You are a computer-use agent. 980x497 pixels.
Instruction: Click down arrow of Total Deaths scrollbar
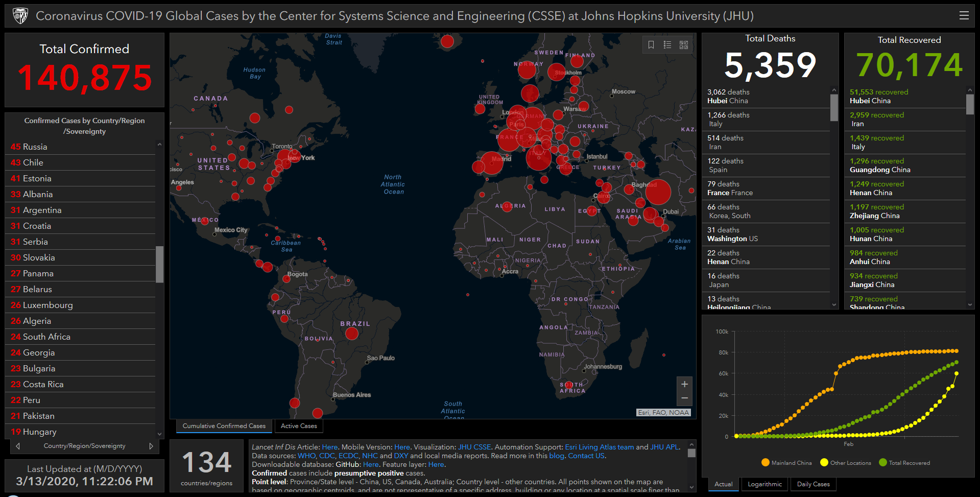pos(834,305)
